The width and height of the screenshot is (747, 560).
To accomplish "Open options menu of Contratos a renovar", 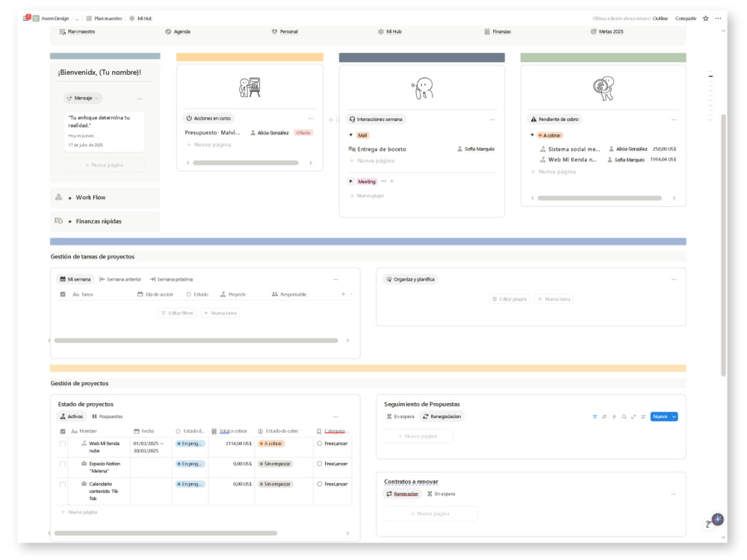I will tap(674, 494).
